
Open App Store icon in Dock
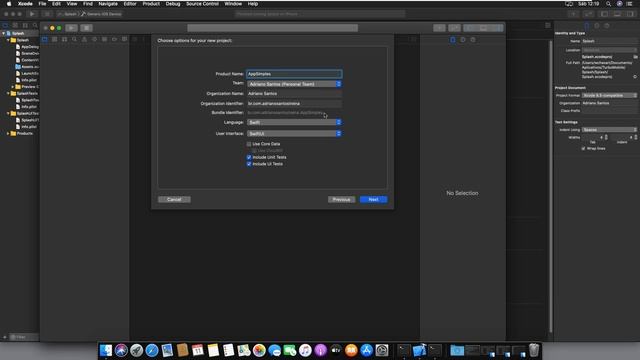[x=367, y=350]
